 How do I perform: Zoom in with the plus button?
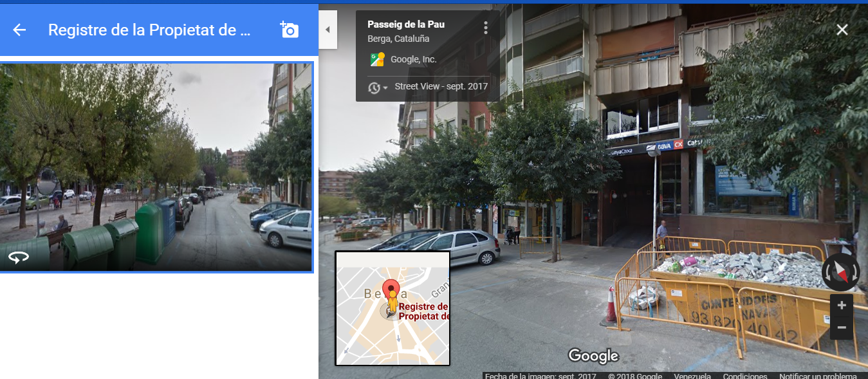pos(842,306)
